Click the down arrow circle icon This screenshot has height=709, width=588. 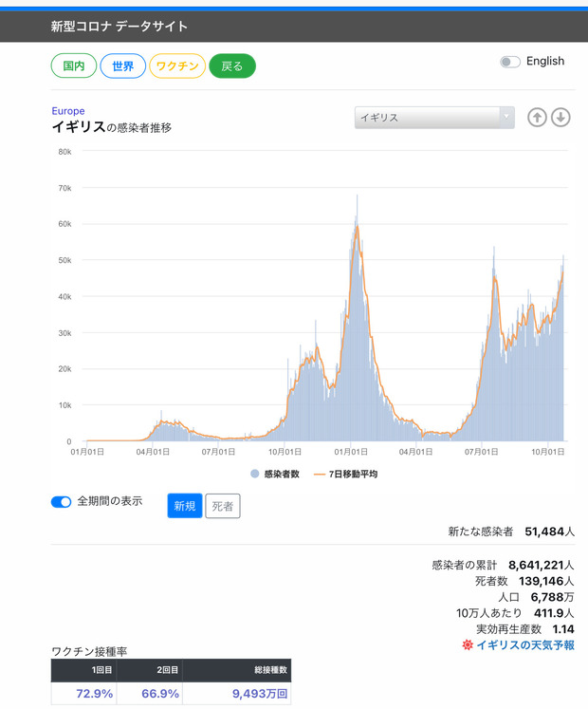click(560, 118)
